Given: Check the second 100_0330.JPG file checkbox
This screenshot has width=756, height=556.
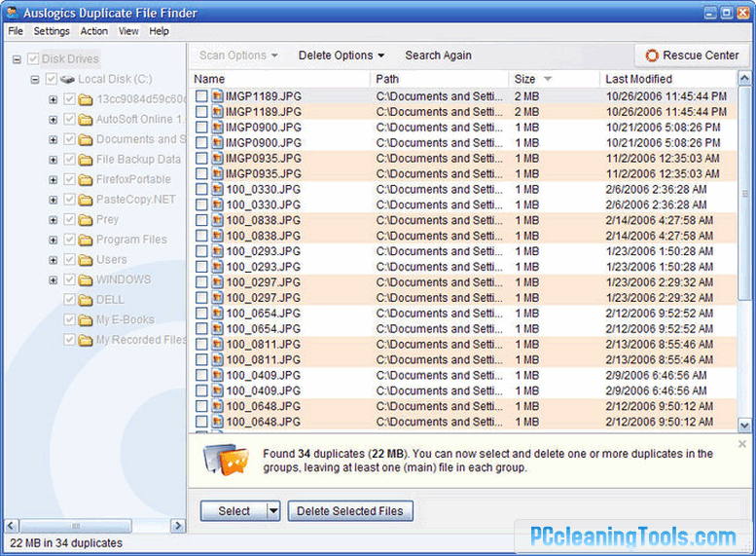Looking at the screenshot, I should coord(201,204).
